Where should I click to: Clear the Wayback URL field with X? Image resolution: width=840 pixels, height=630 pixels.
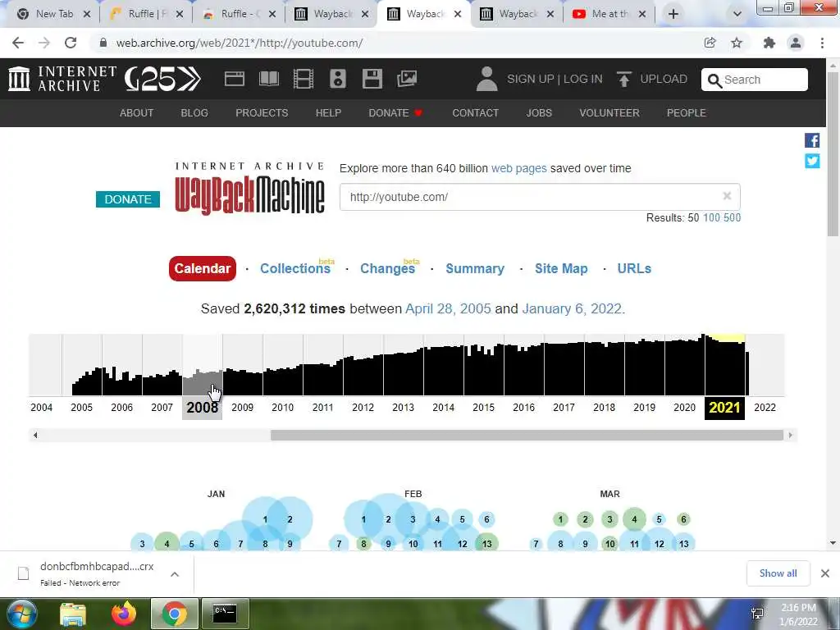pyautogui.click(x=727, y=196)
